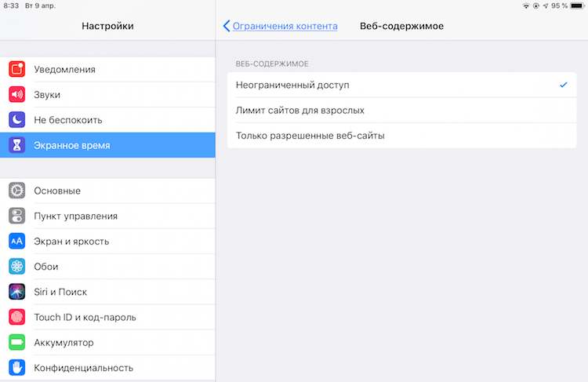Viewport: 588px width, 382px height.
Task: Tap the red Sounds (Звуки) speaker icon
Action: (x=17, y=95)
